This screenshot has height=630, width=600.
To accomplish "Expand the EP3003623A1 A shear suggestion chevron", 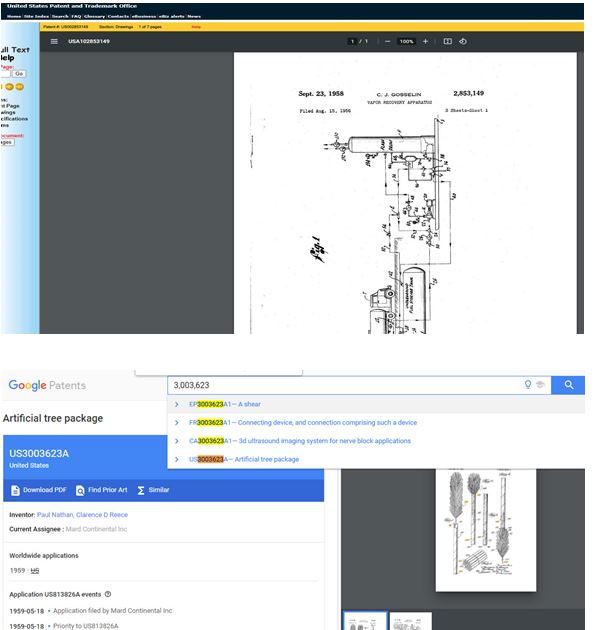I will (177, 404).
